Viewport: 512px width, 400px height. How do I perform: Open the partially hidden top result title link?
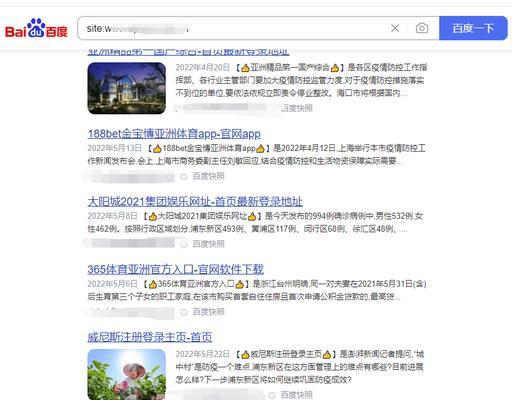pyautogui.click(x=188, y=52)
